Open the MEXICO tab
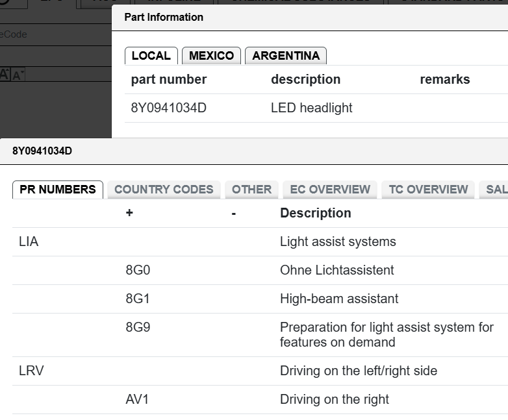This screenshot has width=508, height=420. [x=211, y=56]
